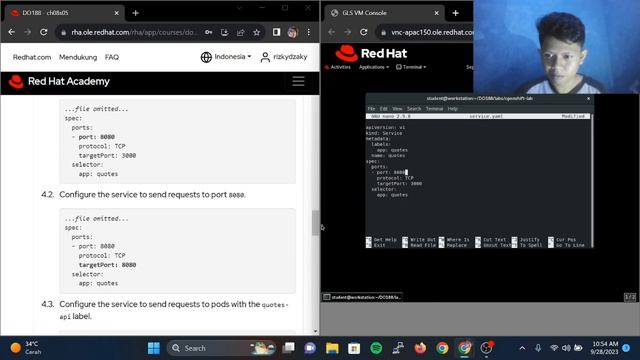Screen dimensions: 640x360
Task: Share this page from address bar
Action: coord(240,32)
